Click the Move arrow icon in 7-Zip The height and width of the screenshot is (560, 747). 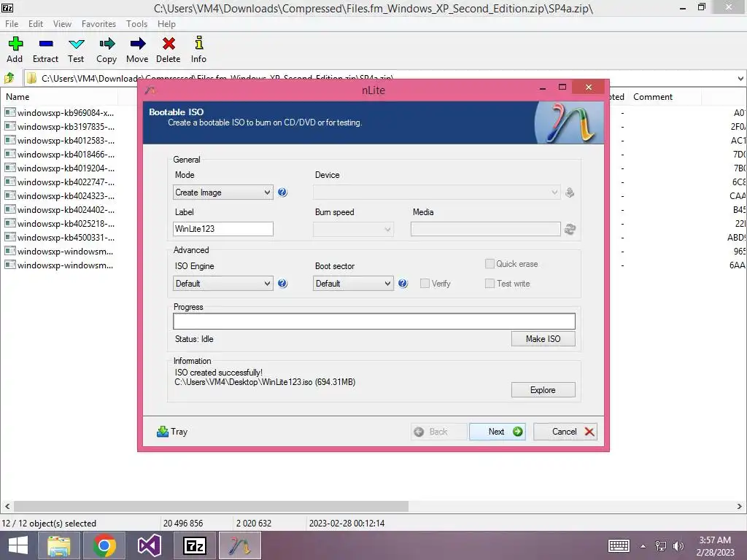[x=138, y=44]
